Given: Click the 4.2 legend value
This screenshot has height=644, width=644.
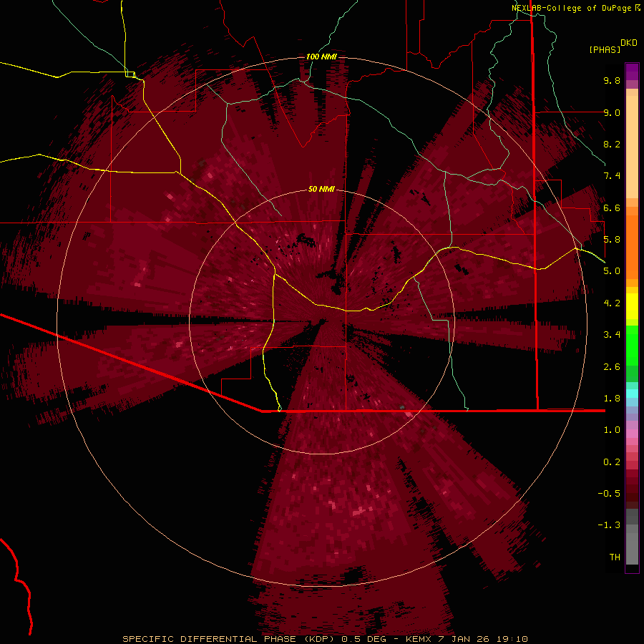Looking at the screenshot, I should click(612, 303).
